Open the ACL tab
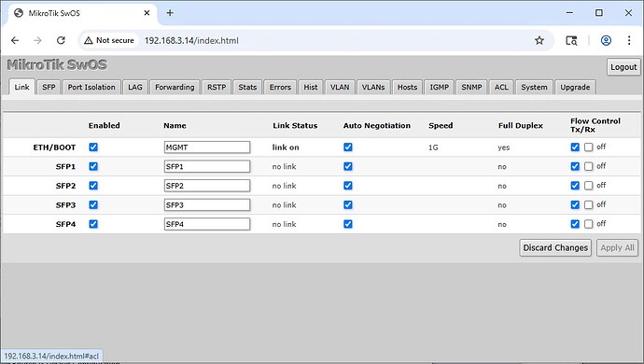Image resolution: width=644 pixels, height=364 pixels. (501, 87)
